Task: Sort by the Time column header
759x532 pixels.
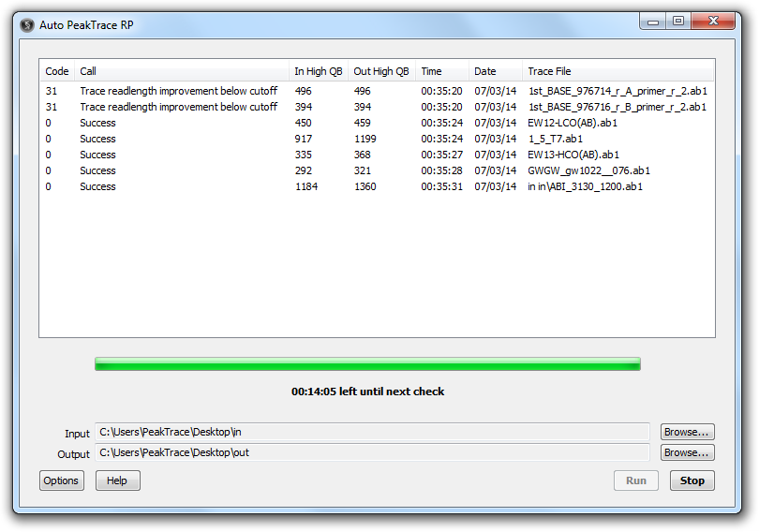Action: click(x=442, y=71)
